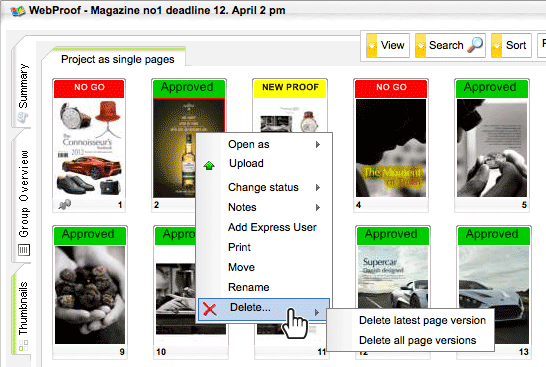Image resolution: width=546 pixels, height=367 pixels.
Task: Click the Summary tab icon
Action: coord(23,118)
